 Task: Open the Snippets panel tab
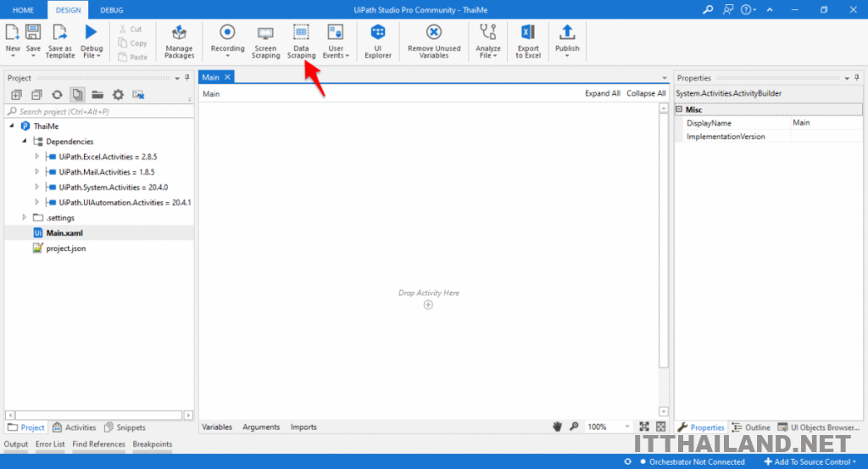(125, 427)
